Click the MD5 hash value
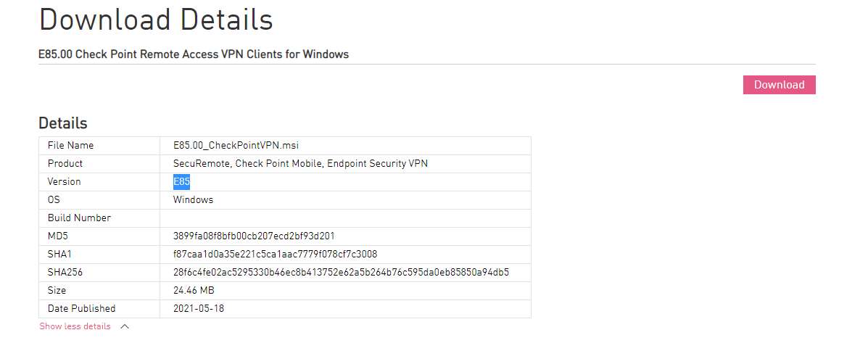 click(254, 236)
